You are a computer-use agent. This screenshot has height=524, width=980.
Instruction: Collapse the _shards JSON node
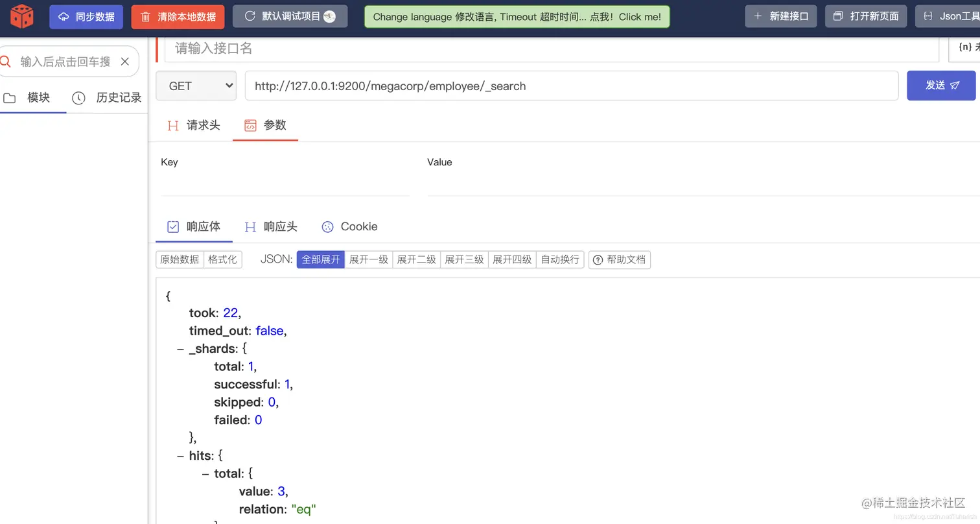[x=180, y=349]
